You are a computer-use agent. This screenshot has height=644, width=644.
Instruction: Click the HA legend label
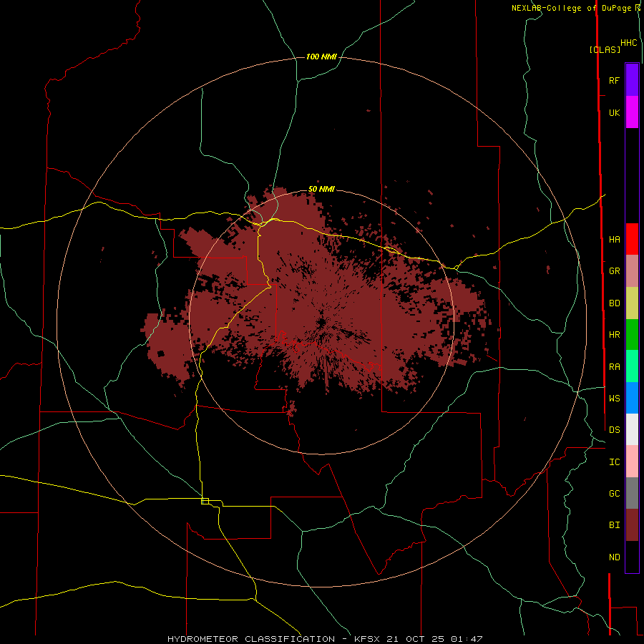tap(614, 239)
